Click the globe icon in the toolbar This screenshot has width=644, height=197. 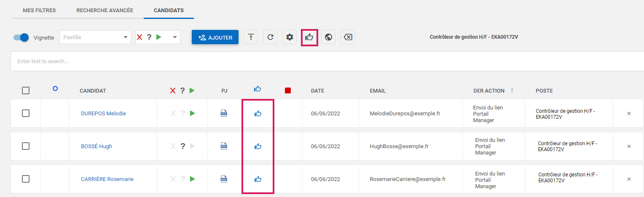pos(328,37)
